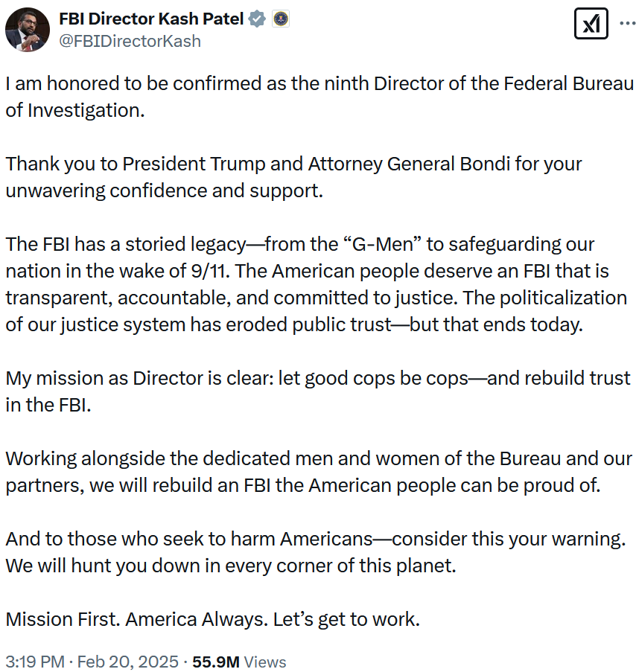The width and height of the screenshot is (636, 672).
Task: Click the FBI seal affiliation badge
Action: (281, 19)
